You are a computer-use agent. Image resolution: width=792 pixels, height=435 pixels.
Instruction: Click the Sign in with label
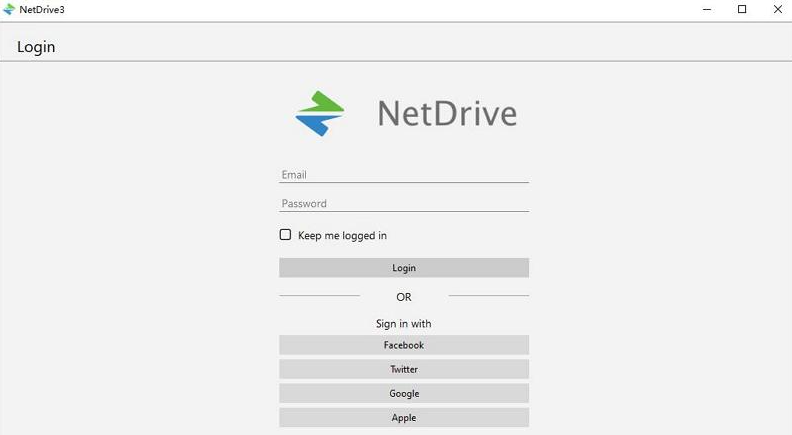(404, 324)
